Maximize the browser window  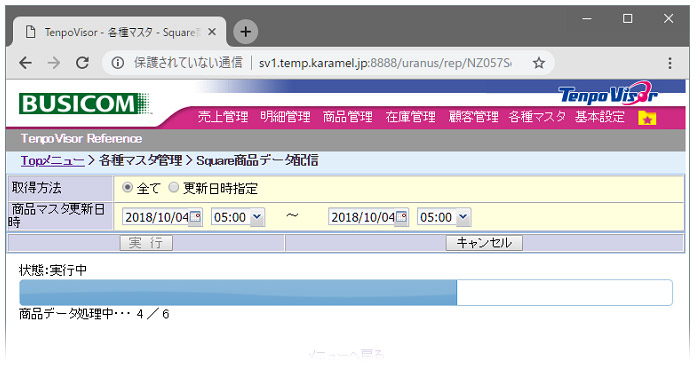click(627, 19)
